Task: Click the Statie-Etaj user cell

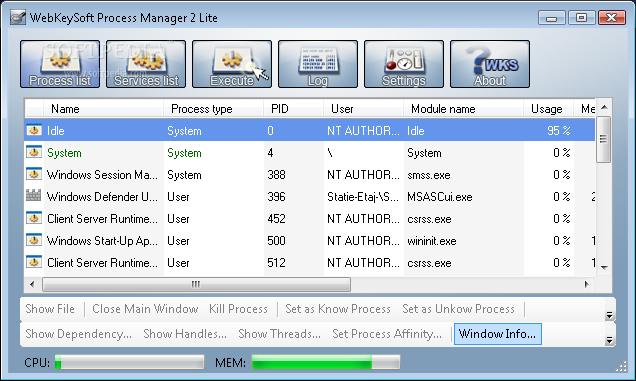Action: tap(363, 197)
